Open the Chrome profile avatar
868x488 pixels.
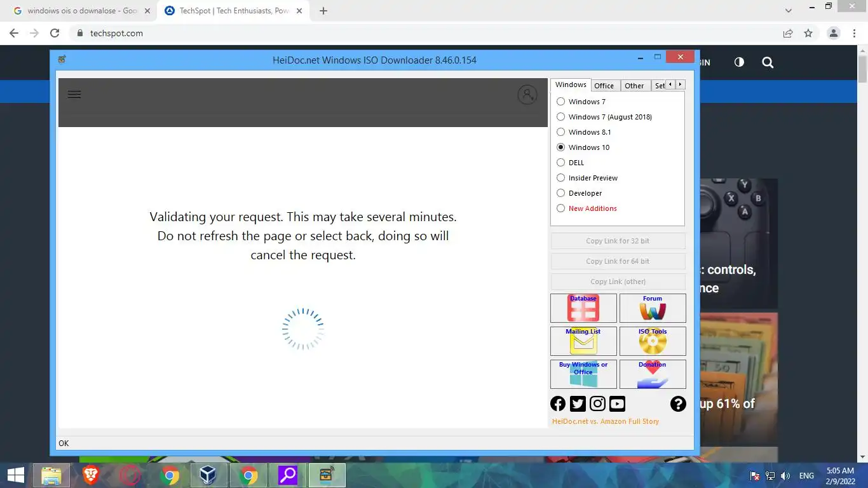(x=834, y=33)
